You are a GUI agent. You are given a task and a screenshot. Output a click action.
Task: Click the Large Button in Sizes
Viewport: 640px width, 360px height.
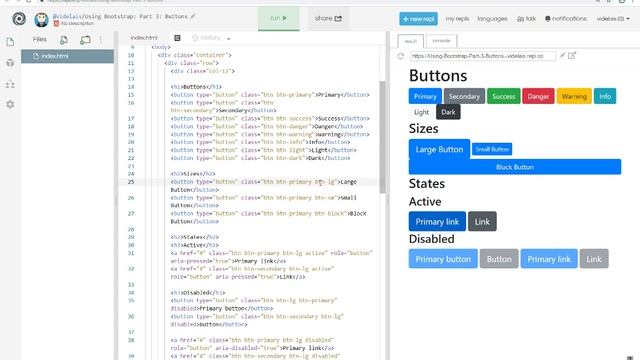coord(439,149)
